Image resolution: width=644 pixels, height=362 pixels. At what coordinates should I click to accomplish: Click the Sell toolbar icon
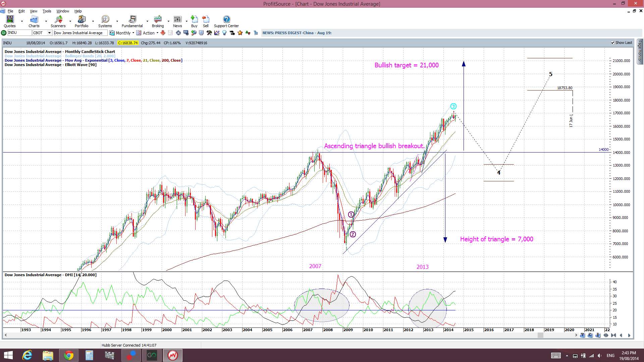[x=206, y=21]
